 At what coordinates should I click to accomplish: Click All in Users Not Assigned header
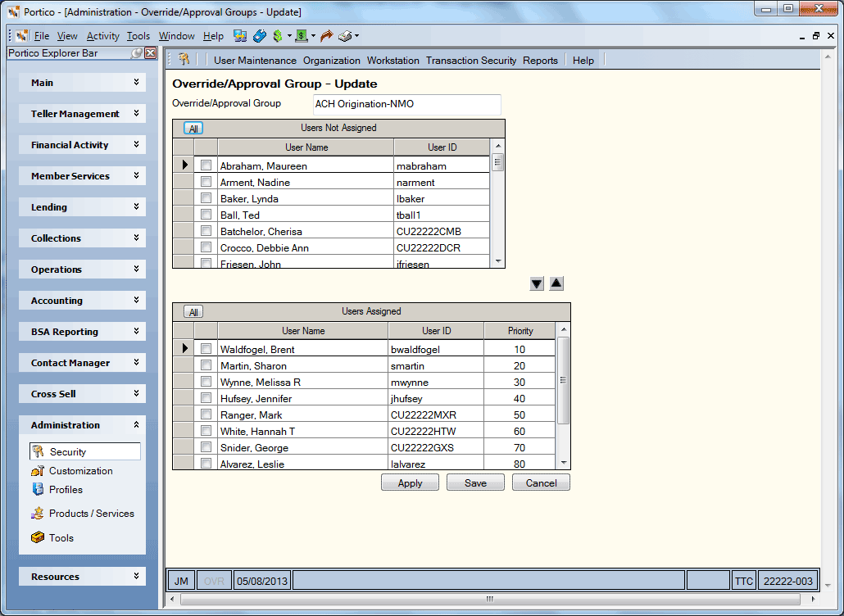click(x=193, y=129)
